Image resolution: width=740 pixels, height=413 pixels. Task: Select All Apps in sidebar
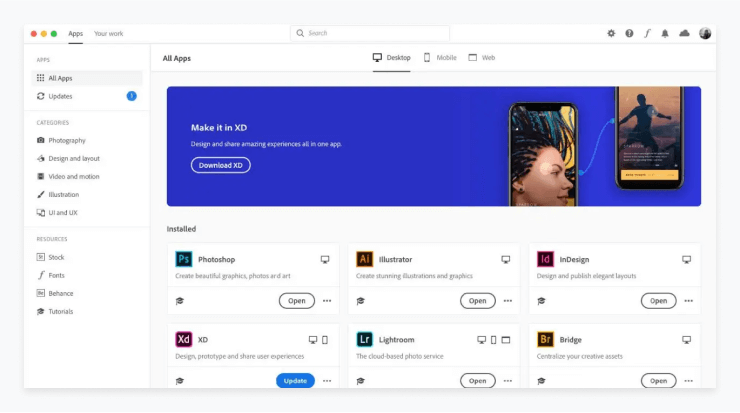click(87, 78)
